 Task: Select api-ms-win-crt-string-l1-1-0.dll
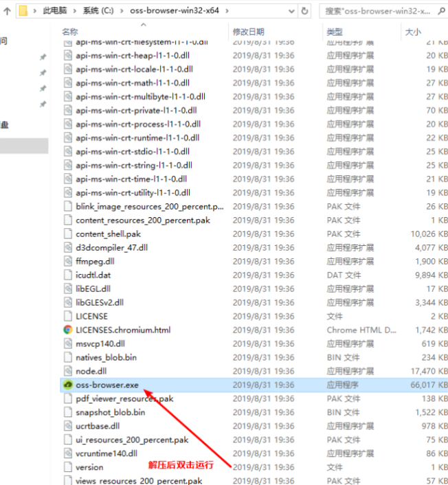click(x=134, y=165)
